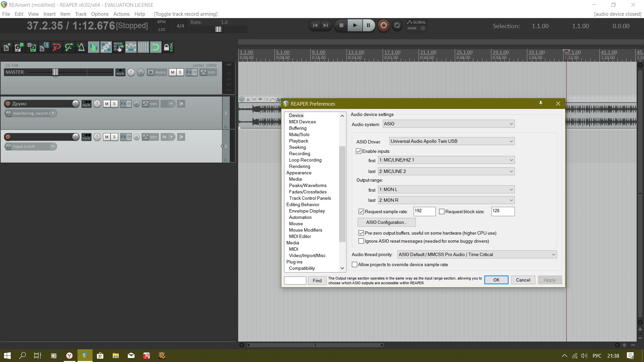Mute the Друмс track

[106, 104]
